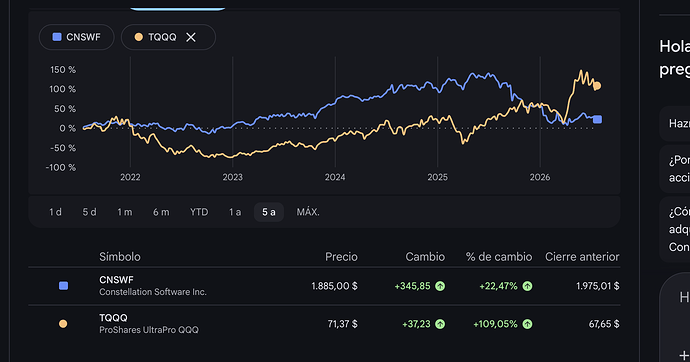Click the blue square in CNSWF row

tap(63, 286)
